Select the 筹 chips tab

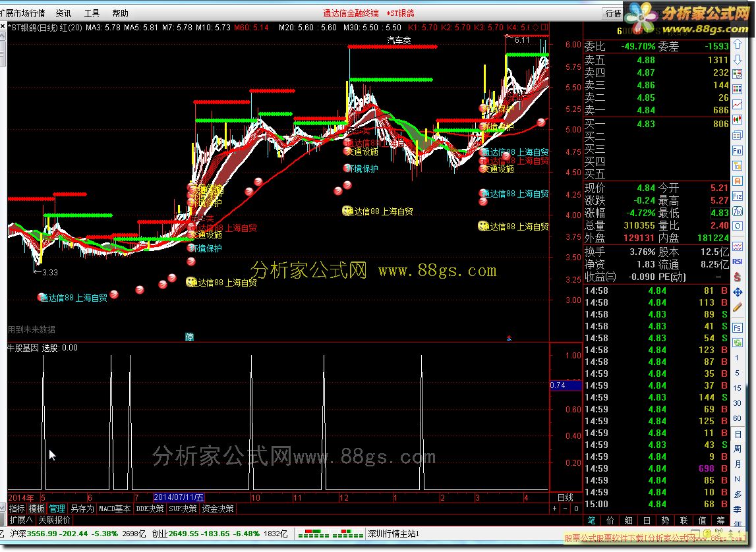click(x=720, y=520)
